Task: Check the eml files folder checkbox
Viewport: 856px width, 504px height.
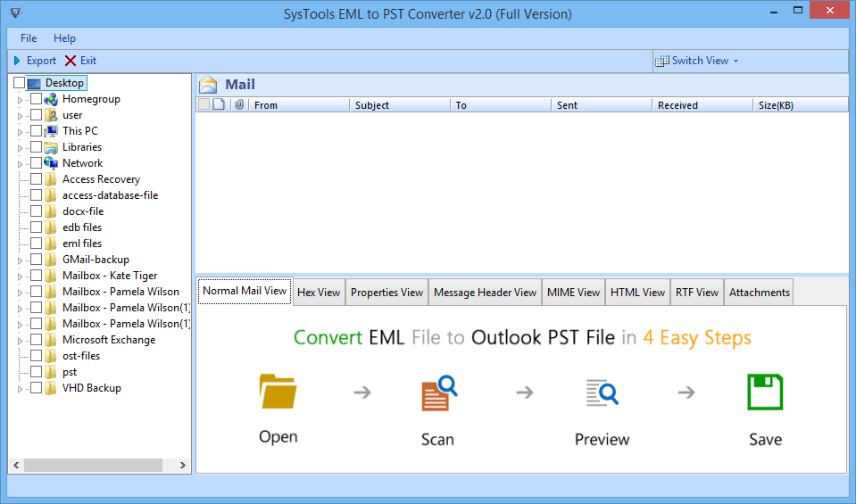Action: [36, 244]
